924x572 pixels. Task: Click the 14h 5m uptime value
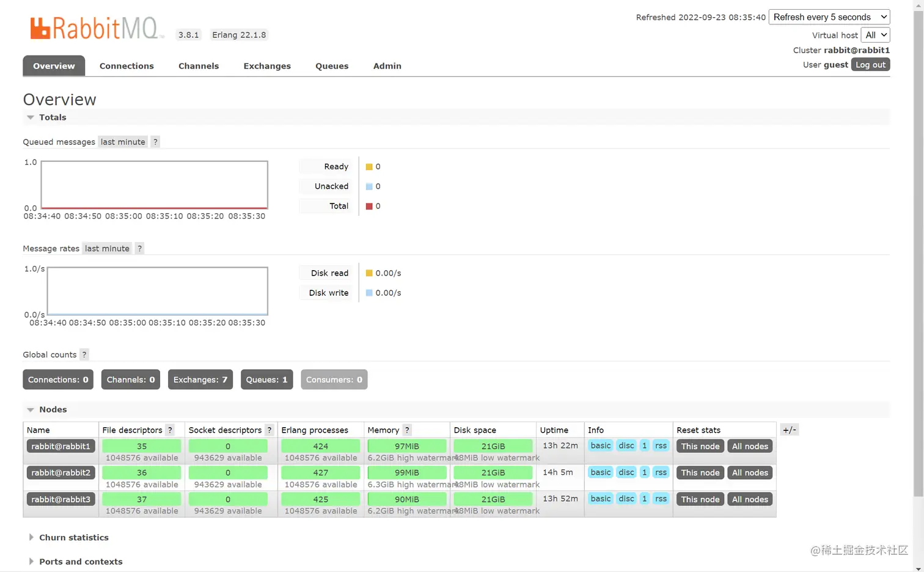(x=558, y=472)
